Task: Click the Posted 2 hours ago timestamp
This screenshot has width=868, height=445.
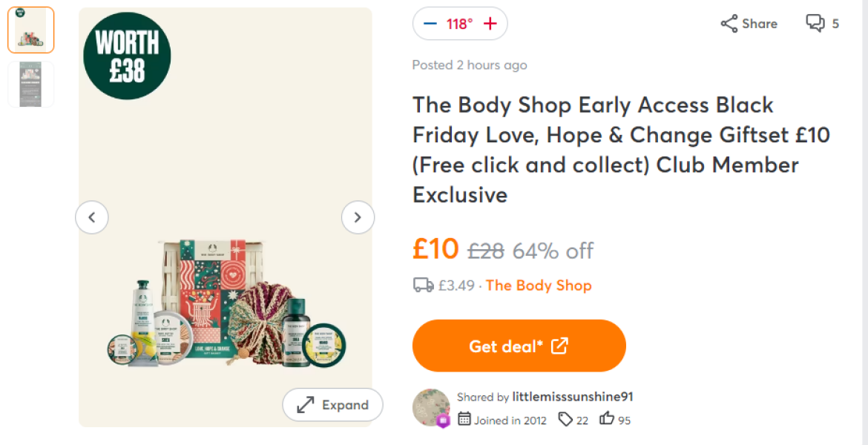Action: click(x=469, y=65)
